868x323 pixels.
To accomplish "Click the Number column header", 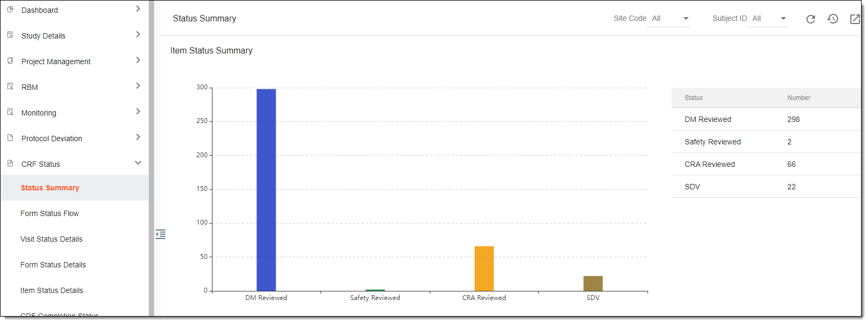I will 798,98.
